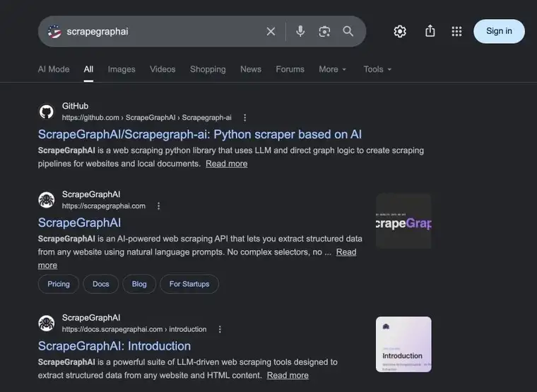Click GitHub favicon in first result

46,112
